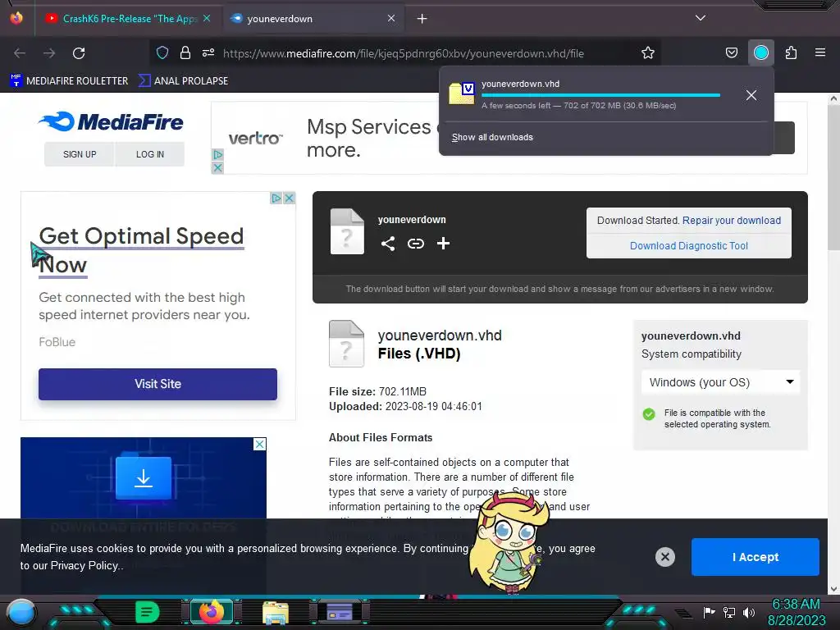
Task: Open a new tab with plus button
Action: pos(422,18)
